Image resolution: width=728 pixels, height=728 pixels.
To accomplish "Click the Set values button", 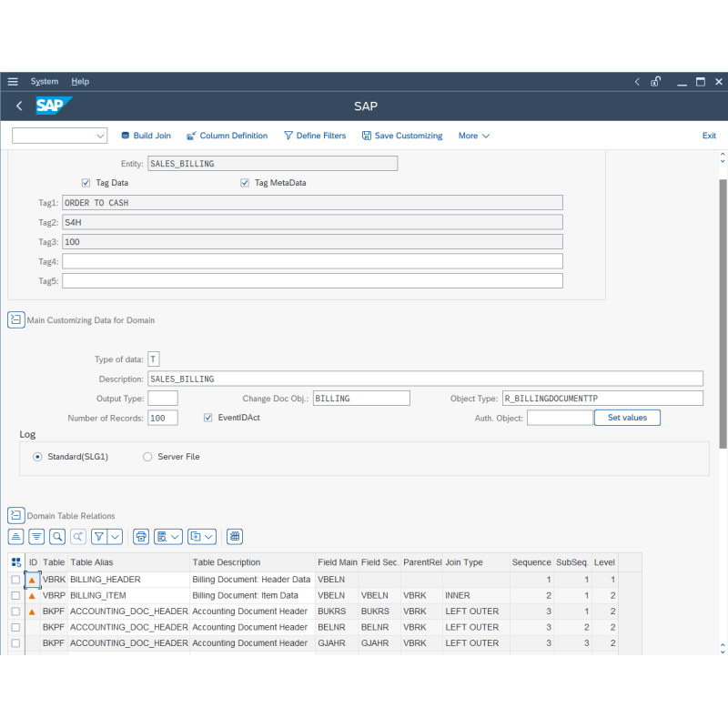I will click(627, 418).
